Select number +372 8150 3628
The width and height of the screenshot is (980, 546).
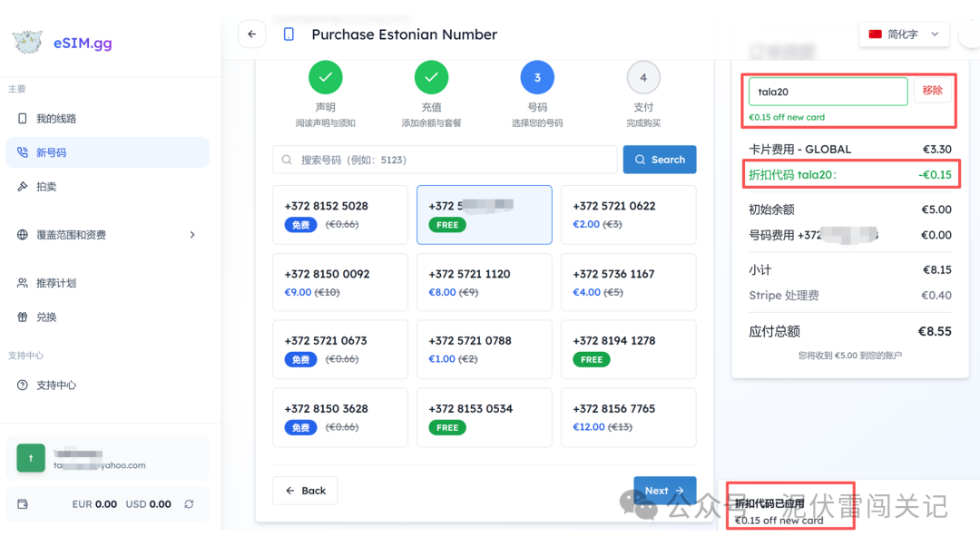340,417
